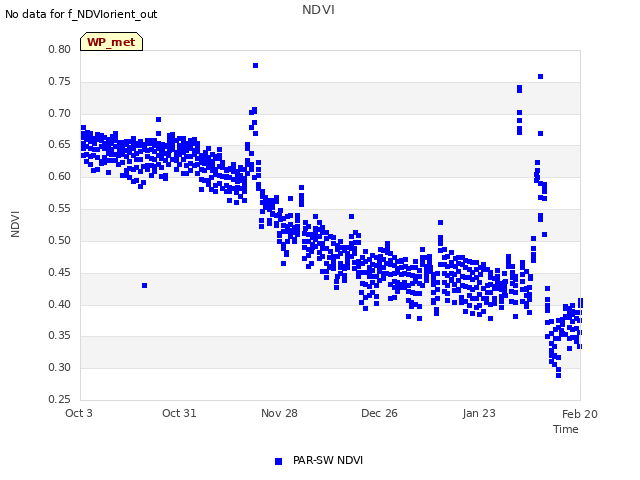Click the WP_met label tag
Screen dimensions: 640x480
coord(111,42)
